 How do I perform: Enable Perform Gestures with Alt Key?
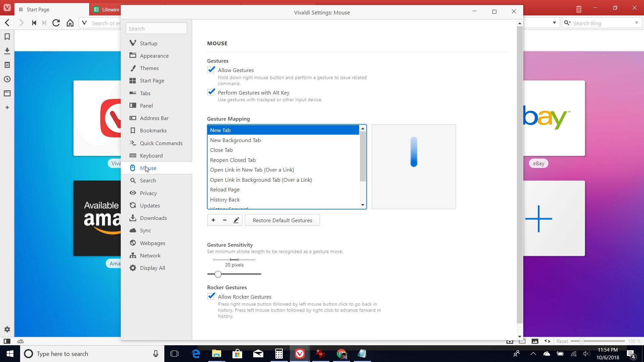click(211, 92)
